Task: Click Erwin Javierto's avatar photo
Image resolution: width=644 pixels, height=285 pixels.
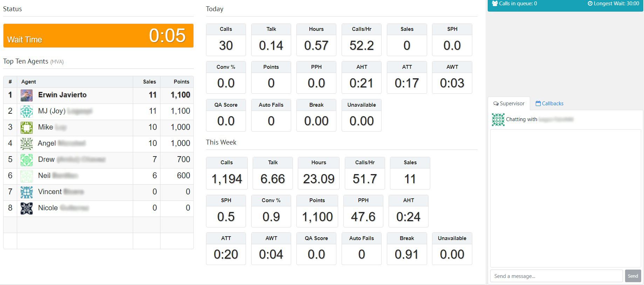Action: (27, 95)
